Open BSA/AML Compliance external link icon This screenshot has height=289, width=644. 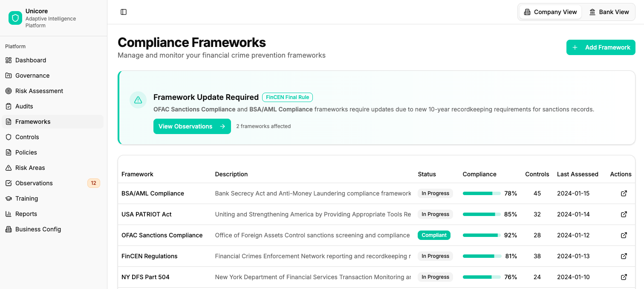624,193
